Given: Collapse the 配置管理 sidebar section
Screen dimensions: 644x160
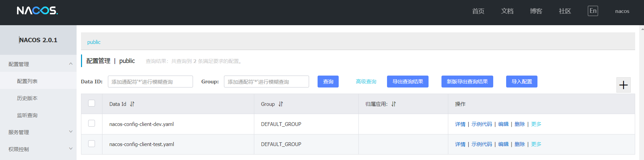Looking at the screenshot, I should tap(38, 64).
